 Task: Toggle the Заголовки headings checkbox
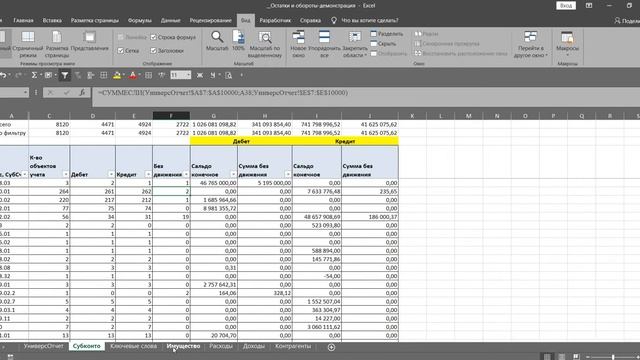pos(167,51)
